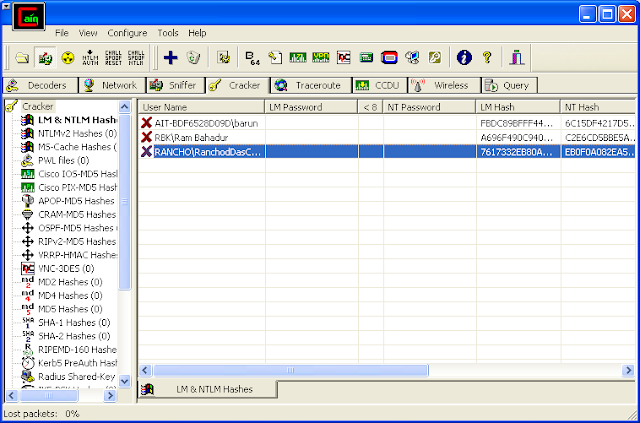This screenshot has width=640, height=423.
Task: Click the Cain logo in title bar
Action: pos(29,16)
